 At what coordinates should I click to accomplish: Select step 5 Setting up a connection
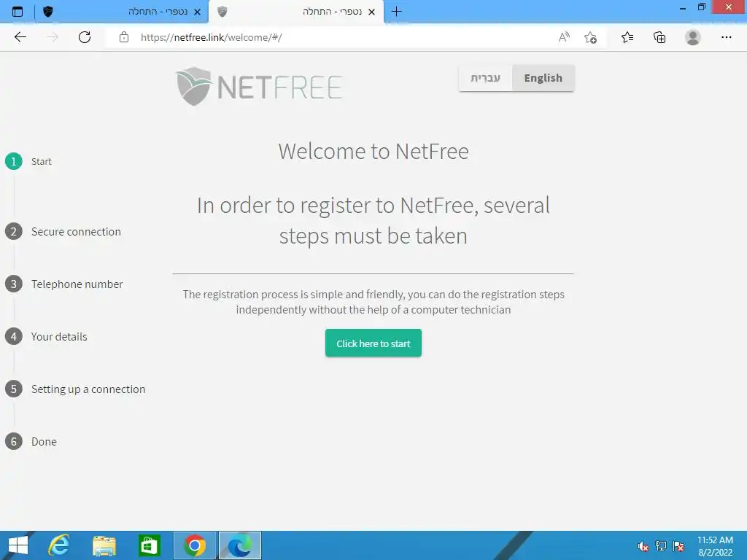75,389
